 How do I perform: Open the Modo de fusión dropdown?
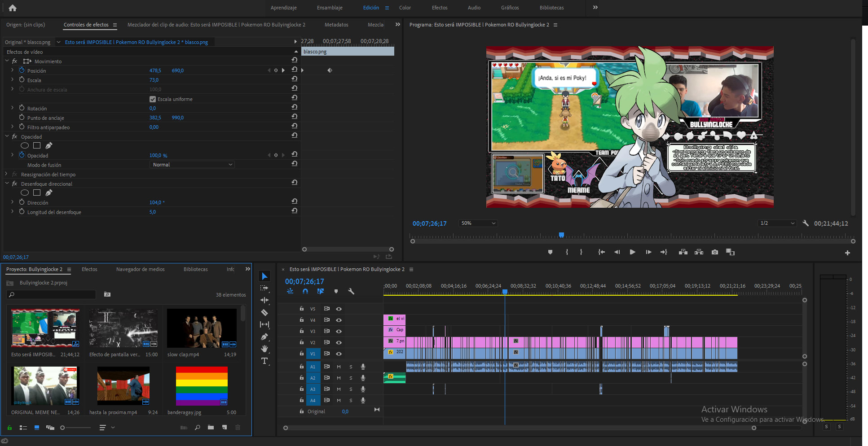(192, 165)
